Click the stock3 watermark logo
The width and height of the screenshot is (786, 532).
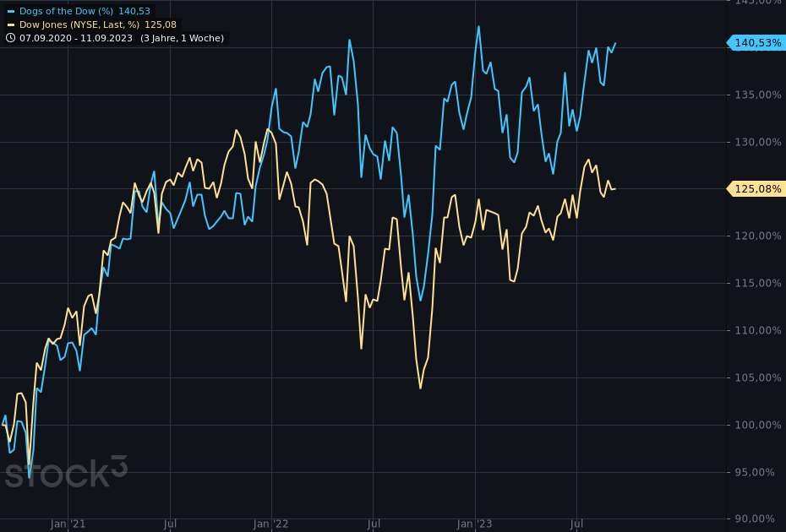[x=66, y=472]
